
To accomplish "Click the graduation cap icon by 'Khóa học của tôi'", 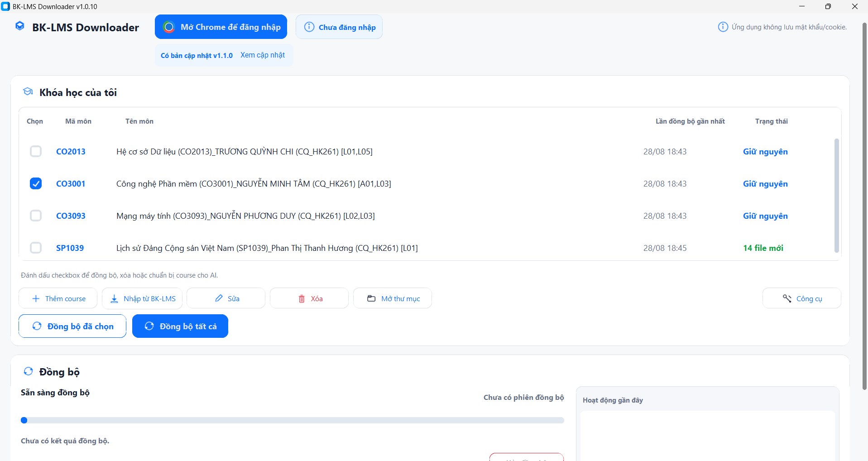I will pyautogui.click(x=28, y=92).
